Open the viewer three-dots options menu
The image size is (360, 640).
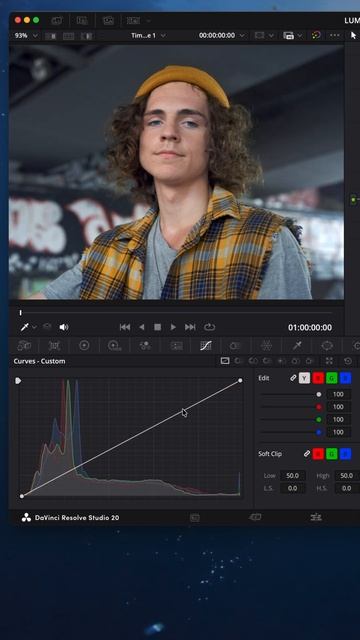[335, 36]
